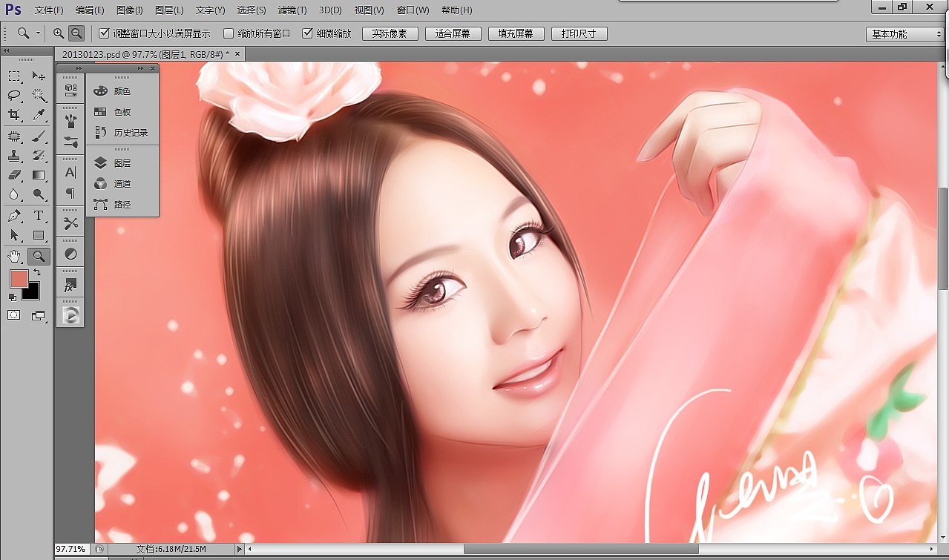Expand the 颜色 panel group arrows
This screenshot has width=949, height=560.
pyautogui.click(x=140, y=68)
